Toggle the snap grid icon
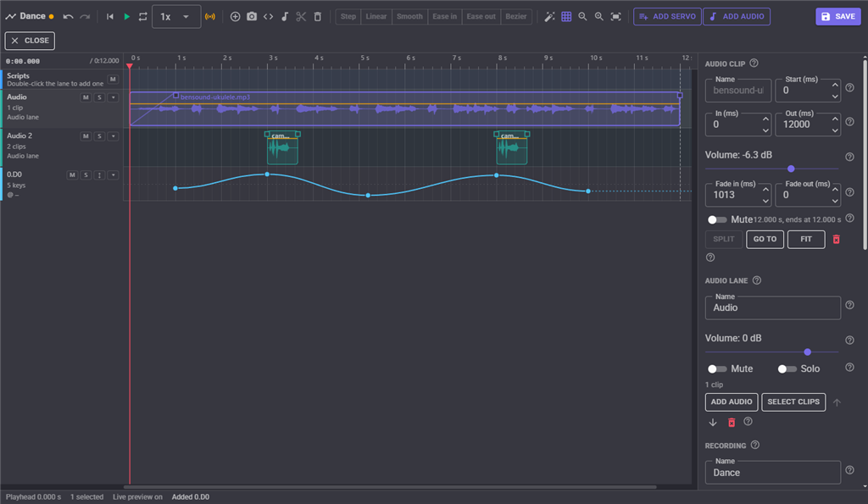Viewport: 868px width, 504px height. (x=566, y=17)
